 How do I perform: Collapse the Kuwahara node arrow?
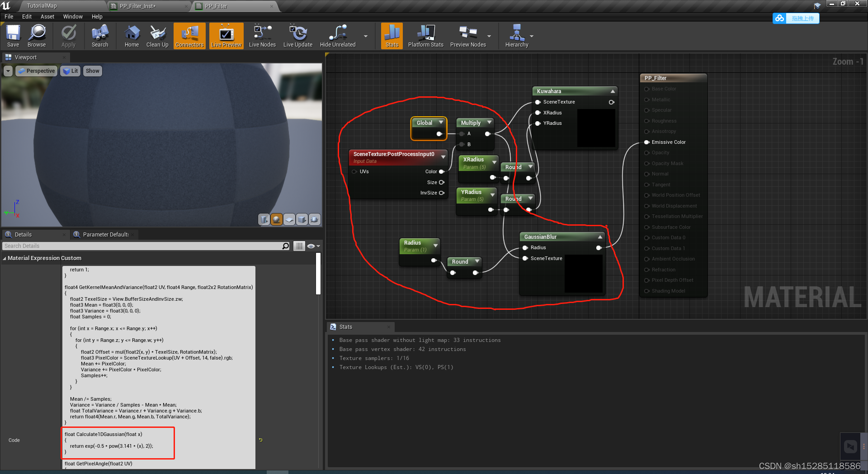click(613, 91)
